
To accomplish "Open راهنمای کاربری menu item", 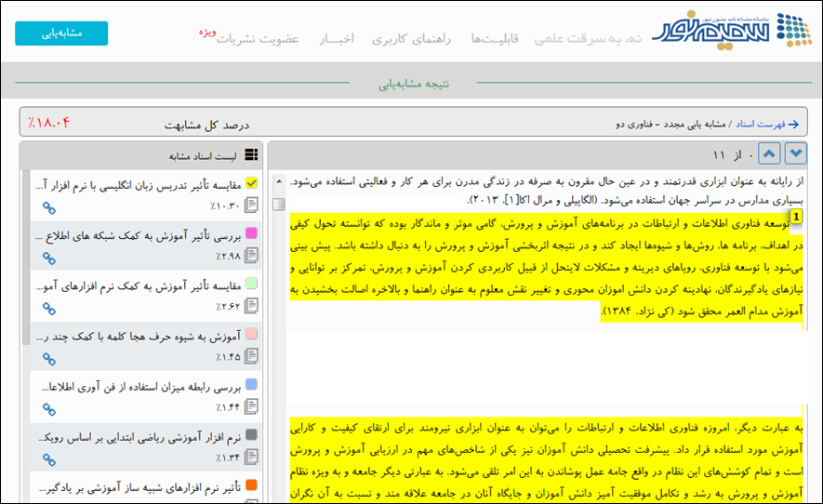I will [411, 39].
